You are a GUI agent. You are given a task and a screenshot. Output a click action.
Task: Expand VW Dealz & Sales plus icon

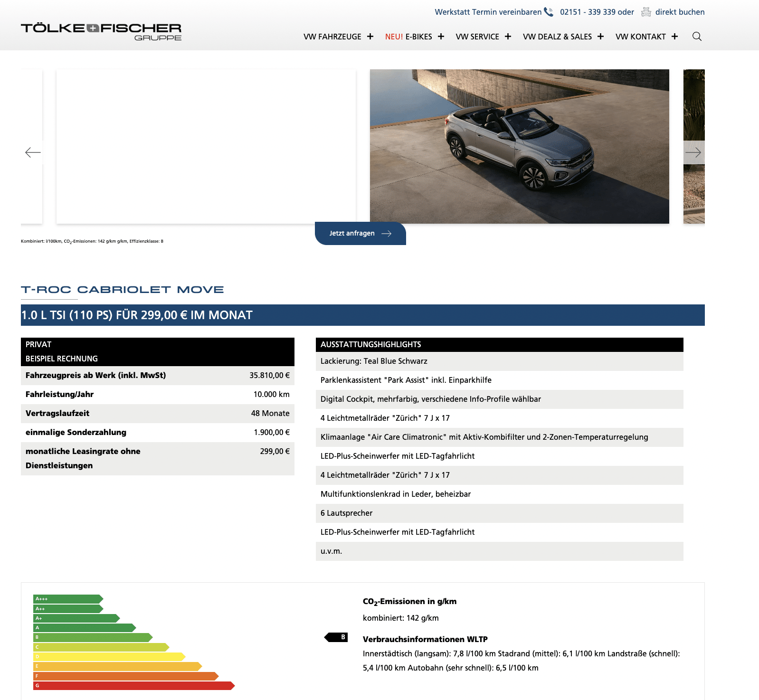tap(600, 37)
